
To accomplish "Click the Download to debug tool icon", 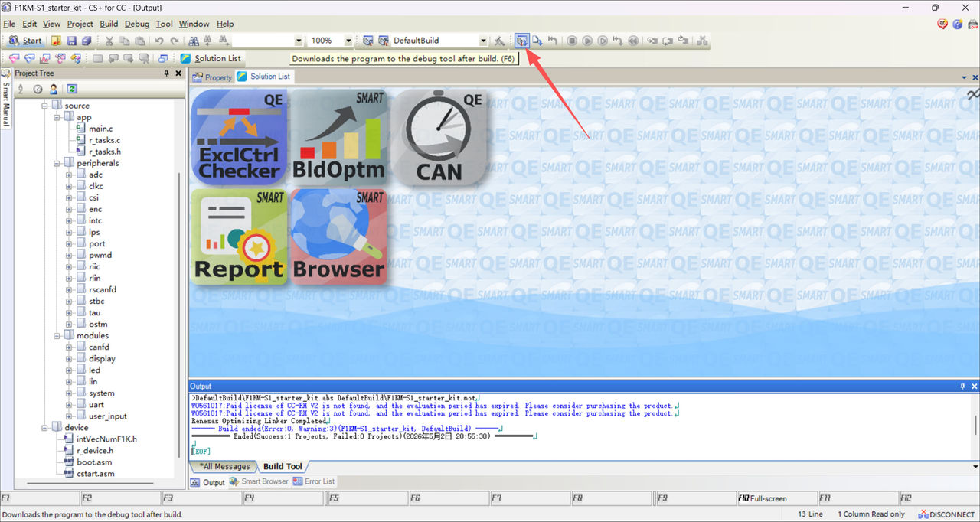I will pos(537,41).
